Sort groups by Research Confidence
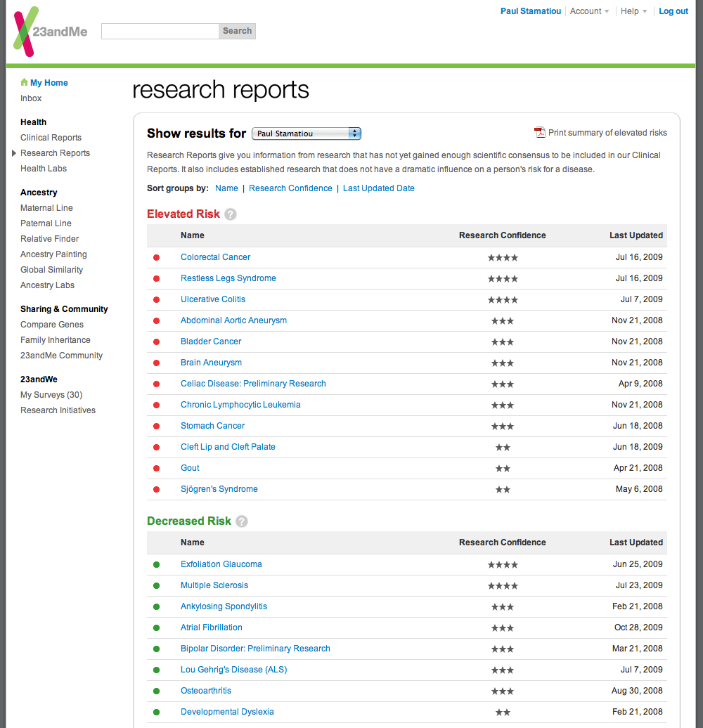The height and width of the screenshot is (728, 703). point(290,188)
